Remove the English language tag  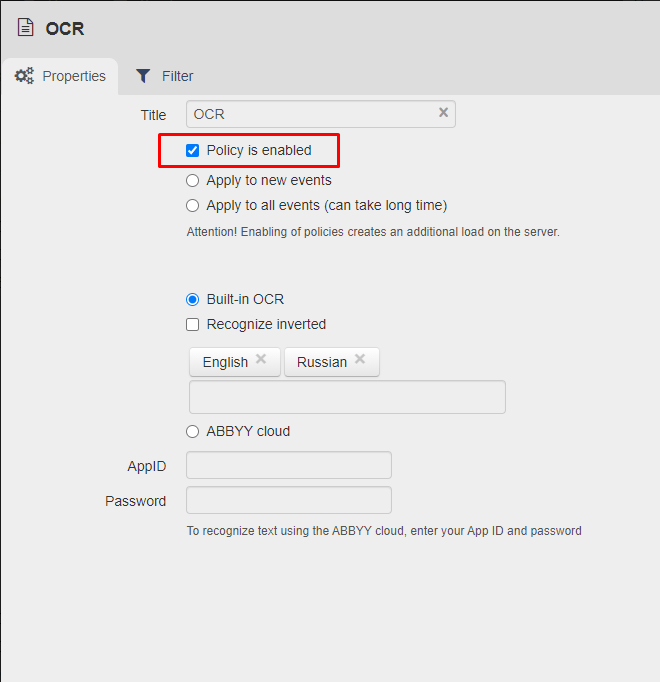click(x=261, y=360)
